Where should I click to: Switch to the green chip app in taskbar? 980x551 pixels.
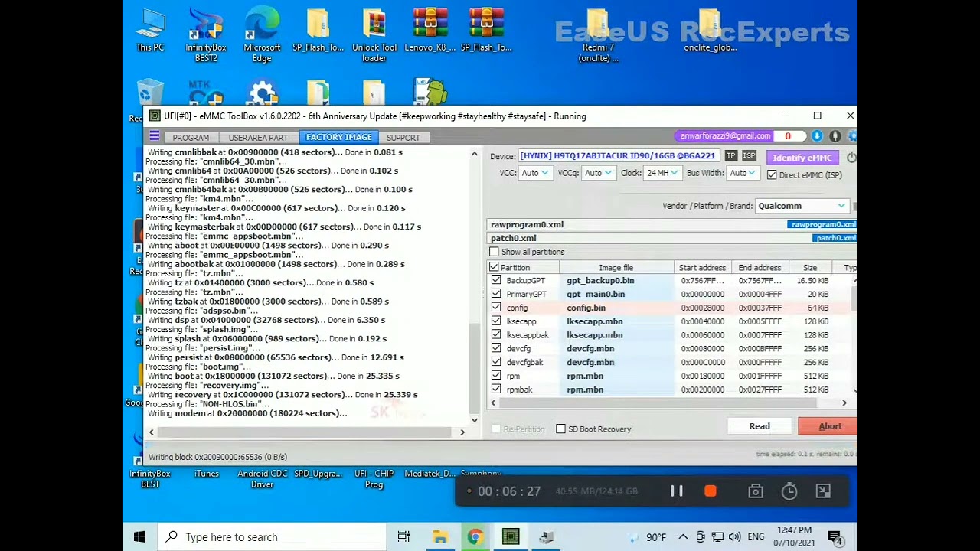point(511,537)
